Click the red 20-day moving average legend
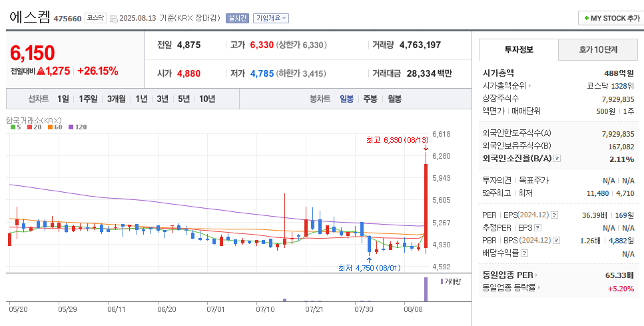 pyautogui.click(x=34, y=127)
